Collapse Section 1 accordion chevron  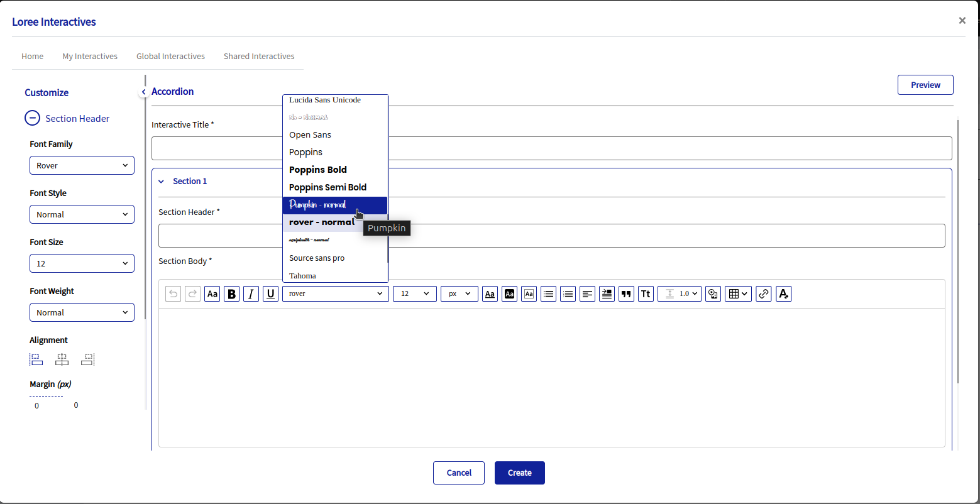[161, 182]
